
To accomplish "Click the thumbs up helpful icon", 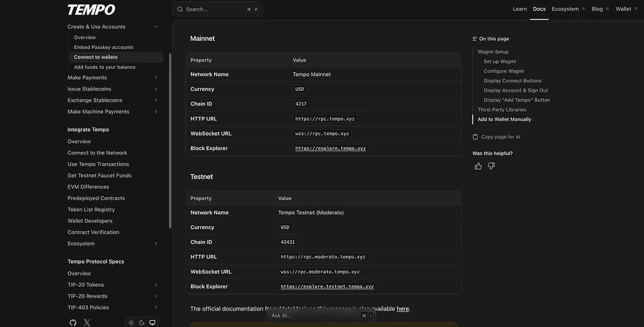I will coord(478,166).
